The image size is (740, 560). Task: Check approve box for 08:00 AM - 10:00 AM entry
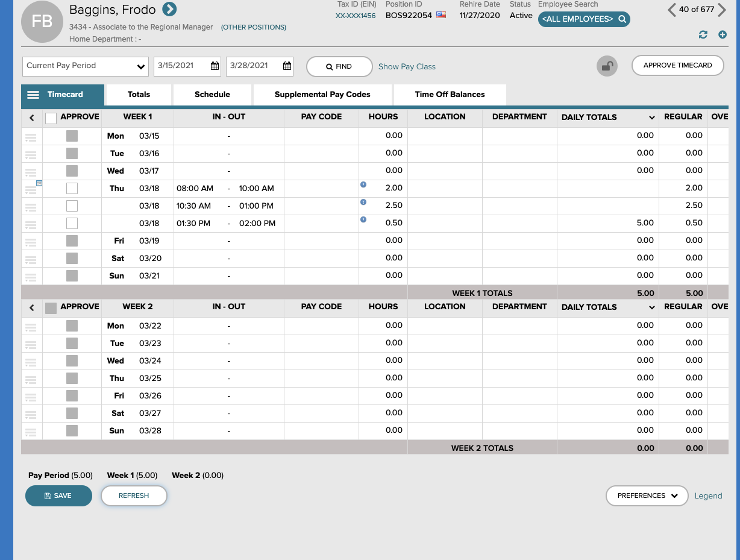[72, 188]
